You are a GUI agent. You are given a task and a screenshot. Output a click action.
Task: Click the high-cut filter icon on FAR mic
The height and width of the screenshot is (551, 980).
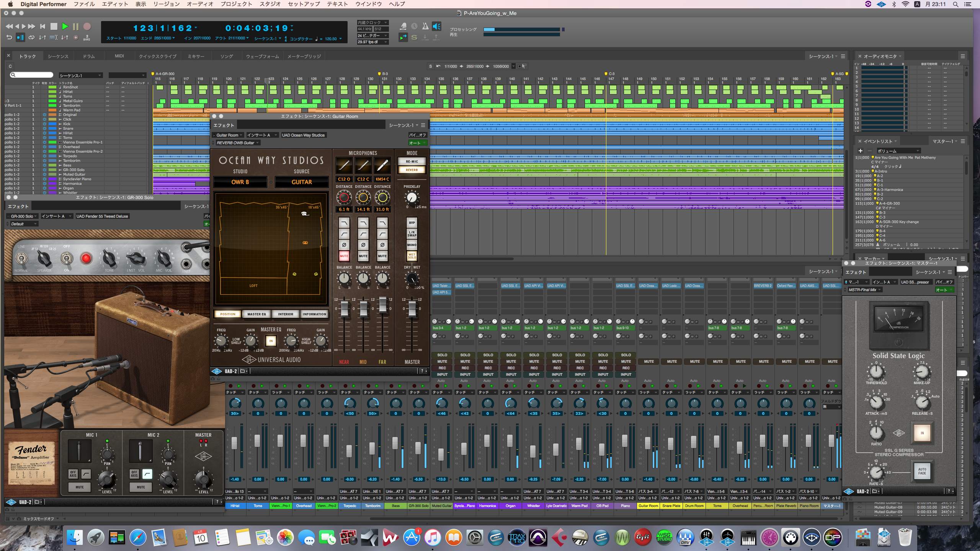point(382,223)
